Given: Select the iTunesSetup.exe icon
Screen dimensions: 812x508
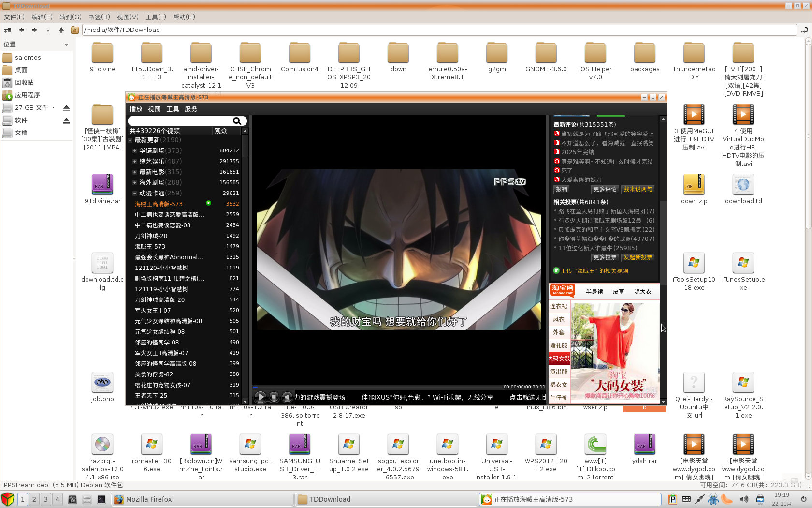Looking at the screenshot, I should [743, 263].
